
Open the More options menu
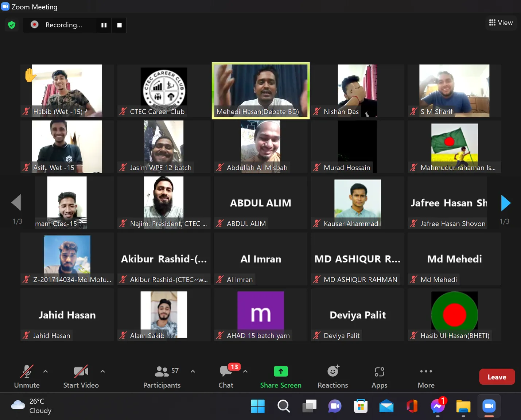[x=426, y=377]
